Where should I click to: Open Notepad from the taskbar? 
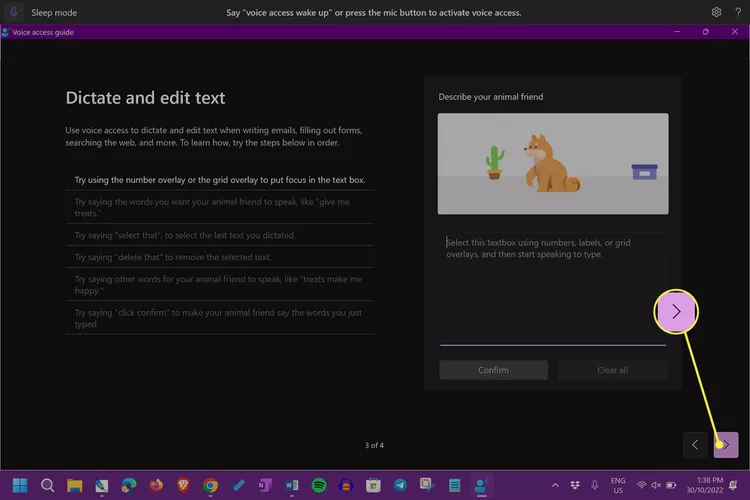tap(454, 485)
